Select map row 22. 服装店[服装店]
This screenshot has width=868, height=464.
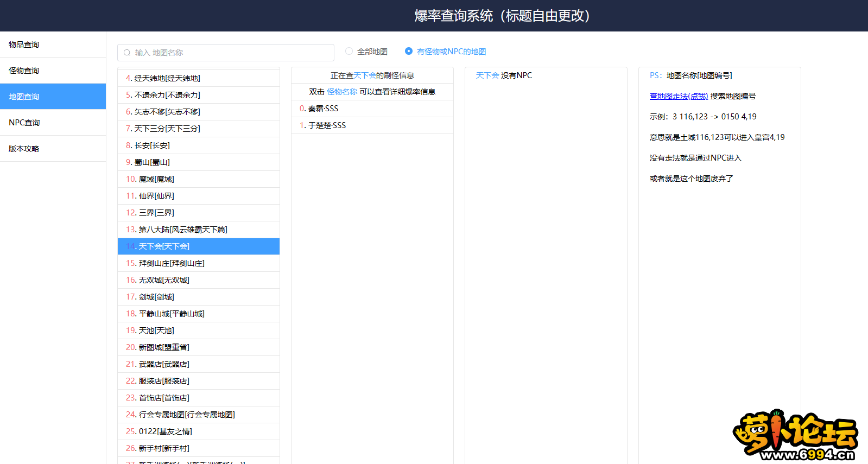pos(199,381)
